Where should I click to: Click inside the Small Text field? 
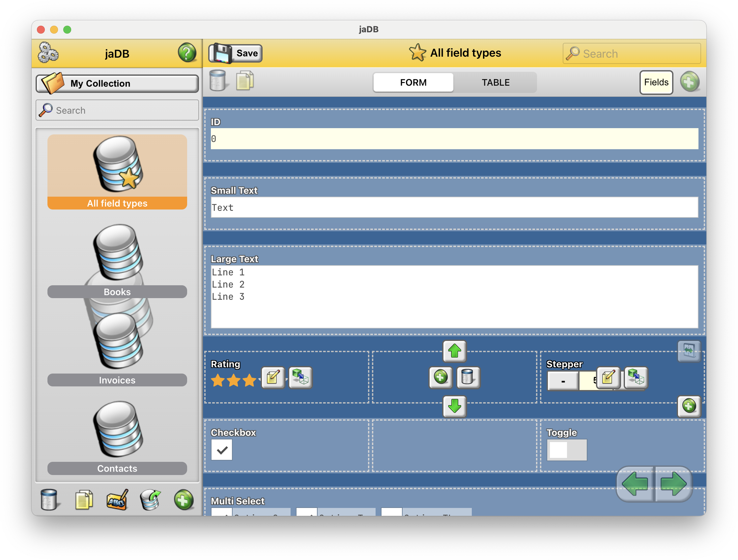click(x=454, y=208)
